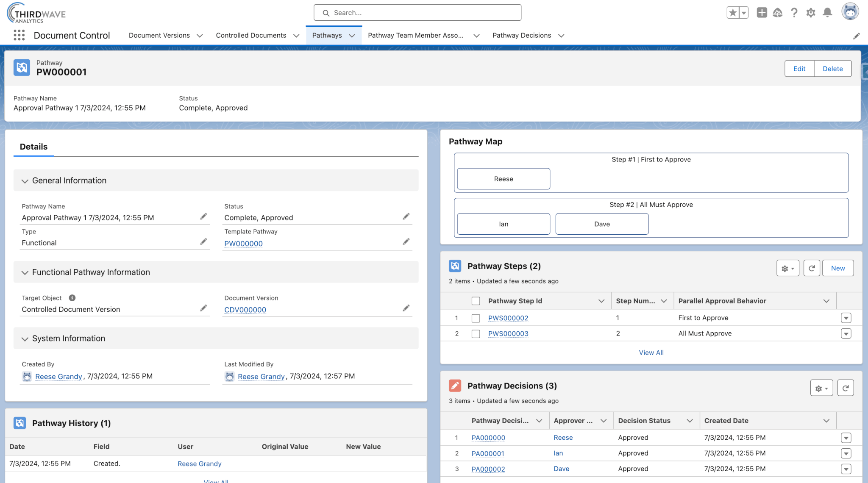Open Parallel Approval Behavior column menu
The height and width of the screenshot is (483, 868).
click(826, 301)
